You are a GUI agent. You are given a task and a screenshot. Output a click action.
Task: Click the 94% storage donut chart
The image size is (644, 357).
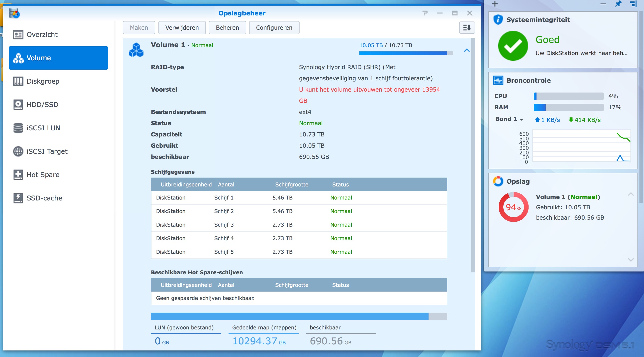point(514,207)
